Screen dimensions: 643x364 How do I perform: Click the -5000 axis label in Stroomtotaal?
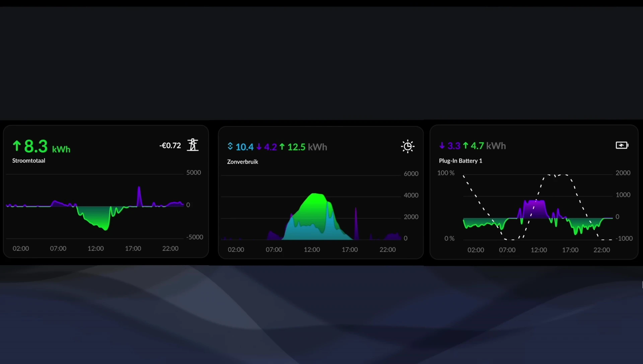coord(195,237)
